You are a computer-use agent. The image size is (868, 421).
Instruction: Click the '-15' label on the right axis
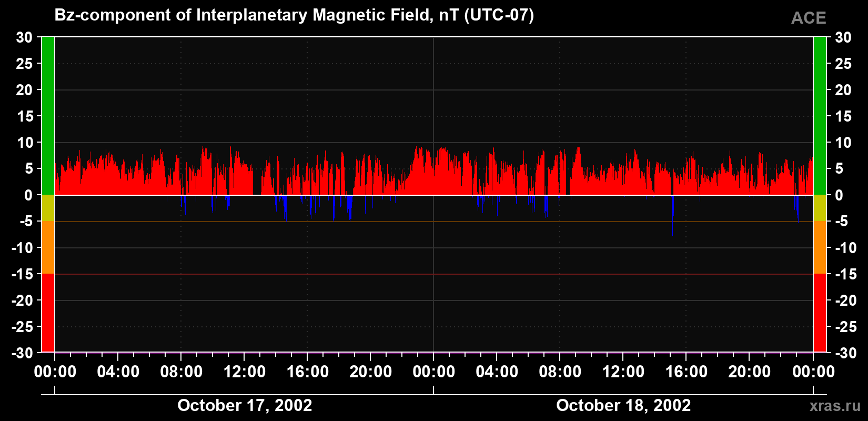[x=845, y=274]
